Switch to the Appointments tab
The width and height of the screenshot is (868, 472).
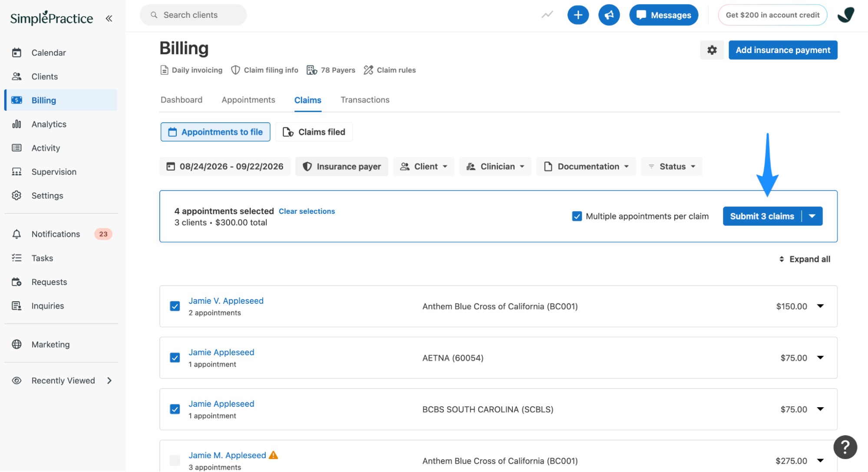click(x=248, y=100)
